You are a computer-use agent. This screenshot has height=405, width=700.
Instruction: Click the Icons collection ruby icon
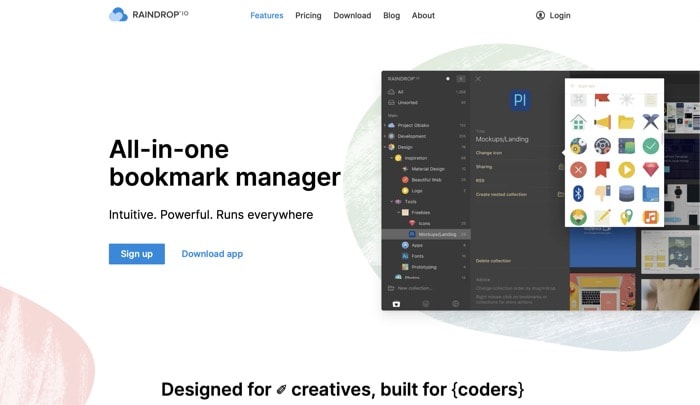click(x=412, y=223)
